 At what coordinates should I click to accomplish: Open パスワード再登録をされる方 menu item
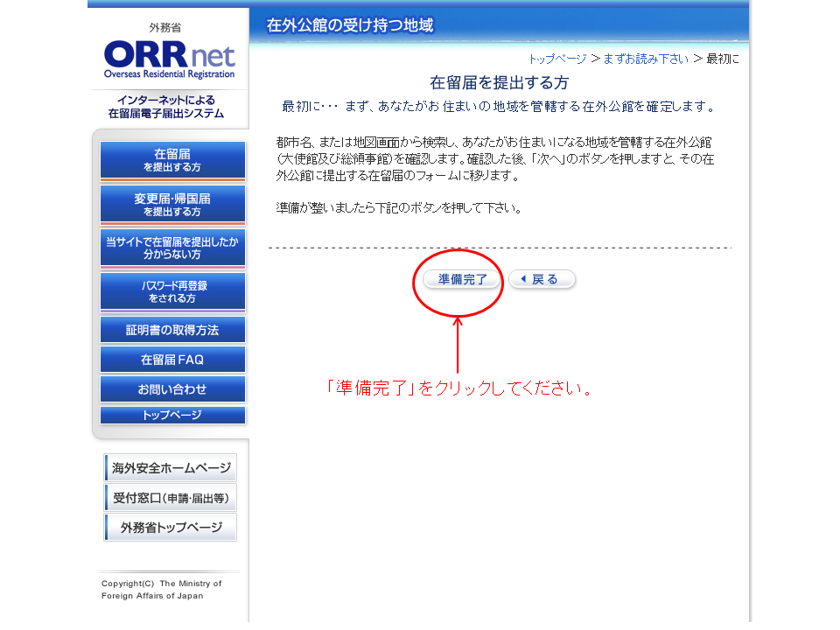click(172, 292)
